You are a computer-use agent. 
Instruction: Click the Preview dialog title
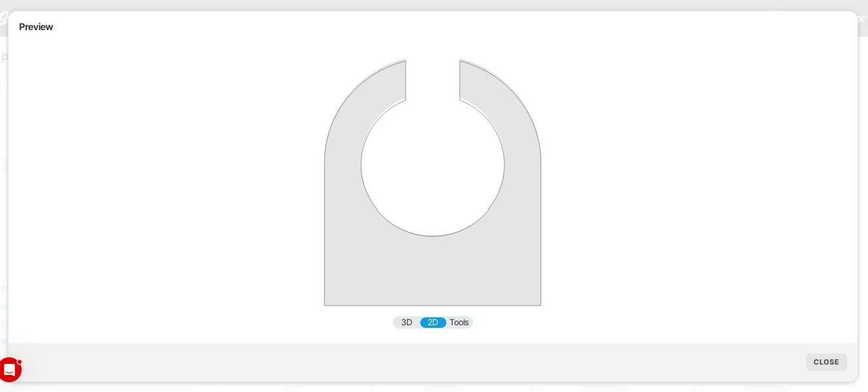point(36,27)
